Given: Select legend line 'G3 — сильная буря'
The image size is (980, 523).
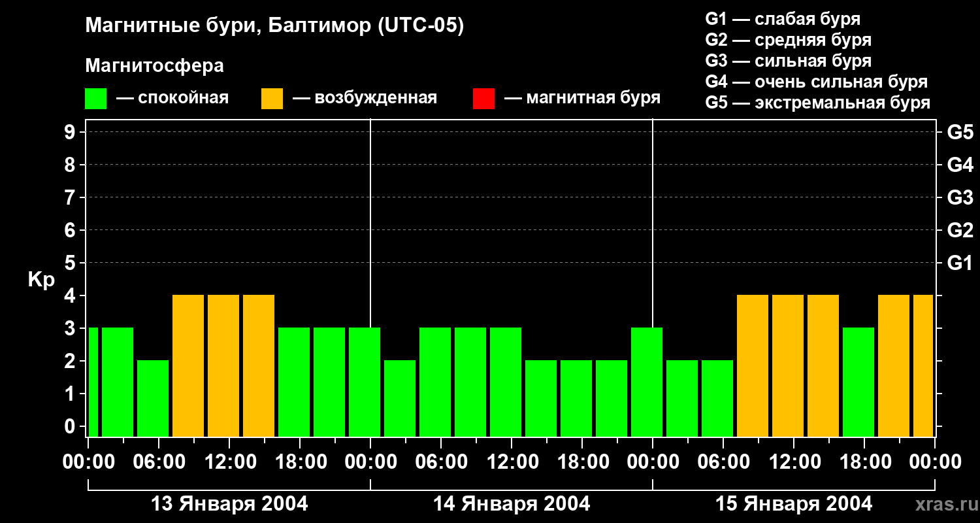Looking at the screenshot, I should coord(788,61).
